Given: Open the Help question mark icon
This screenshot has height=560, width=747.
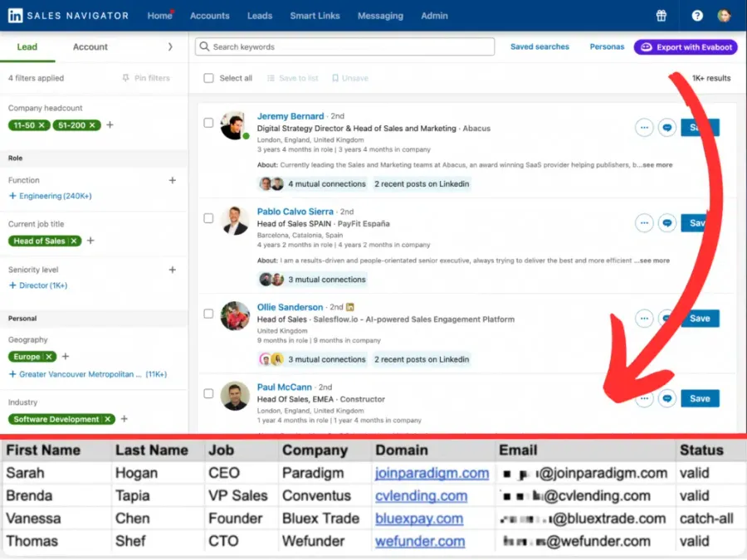Looking at the screenshot, I should click(x=697, y=15).
